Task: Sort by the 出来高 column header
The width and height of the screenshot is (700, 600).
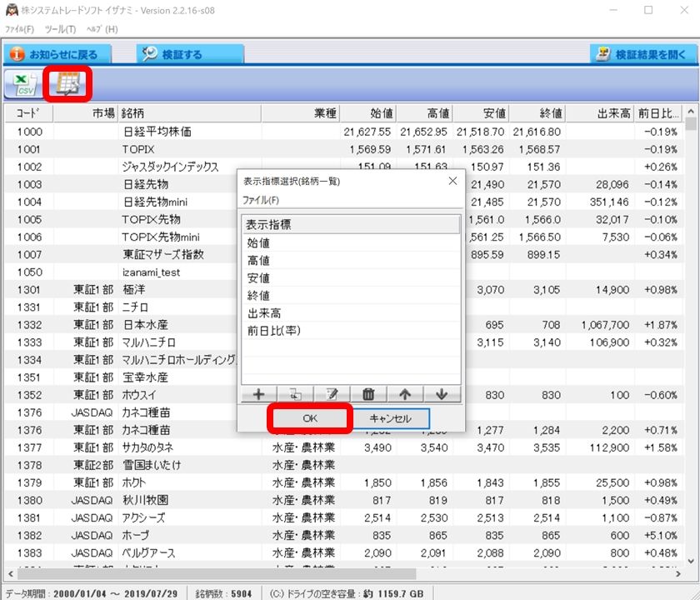Action: point(600,113)
